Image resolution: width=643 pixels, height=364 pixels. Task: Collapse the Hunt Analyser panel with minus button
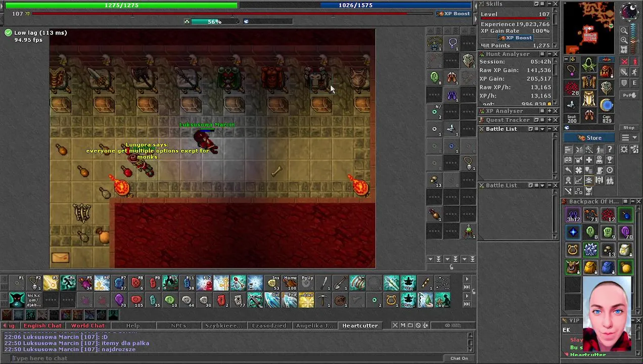click(x=548, y=54)
